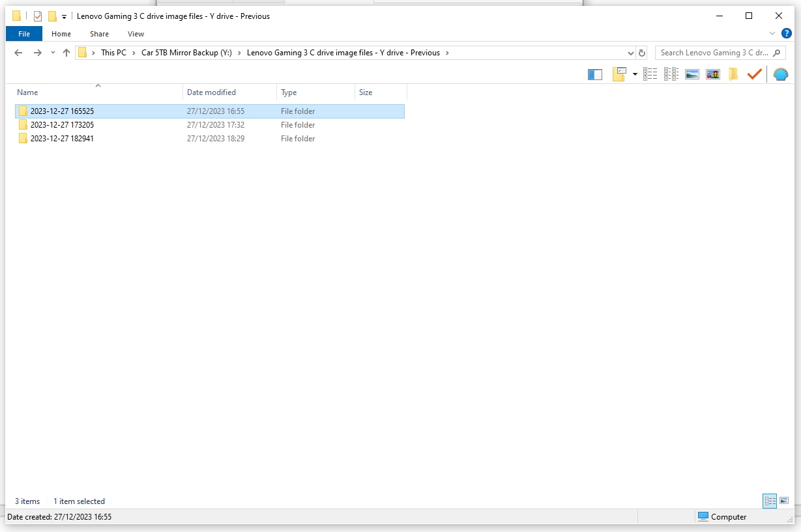Switch to list view icon in toolbar
The width and height of the screenshot is (801, 532).
(x=650, y=74)
